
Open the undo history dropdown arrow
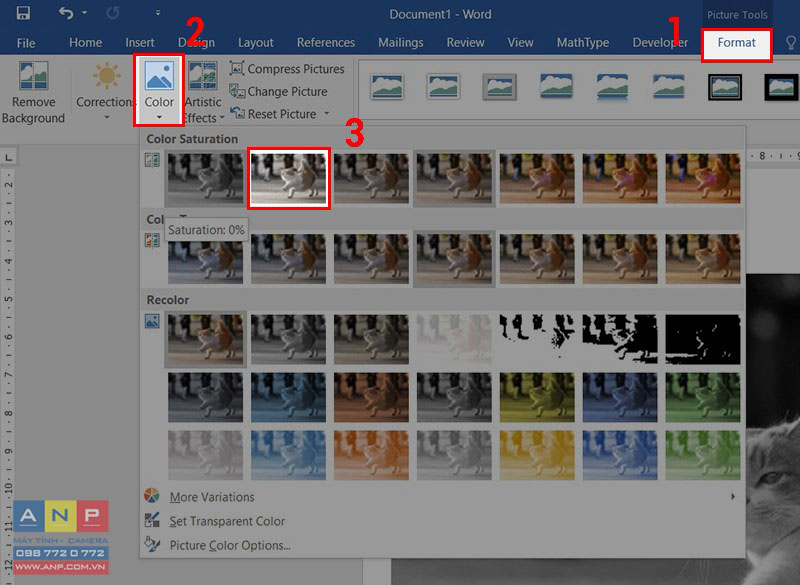pyautogui.click(x=85, y=13)
